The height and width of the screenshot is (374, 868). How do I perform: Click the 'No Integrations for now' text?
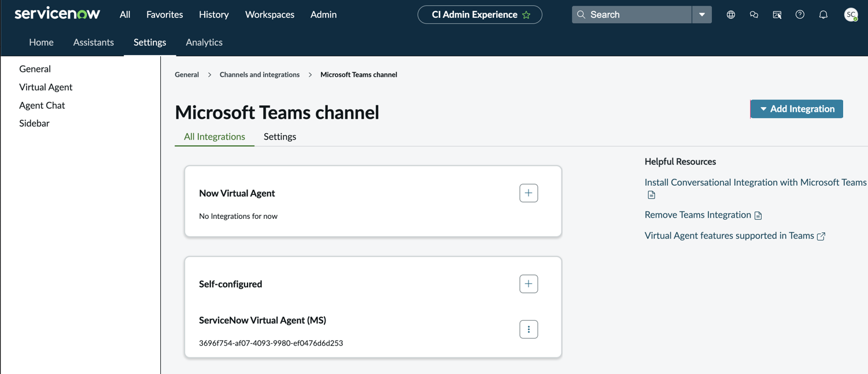pos(238,216)
